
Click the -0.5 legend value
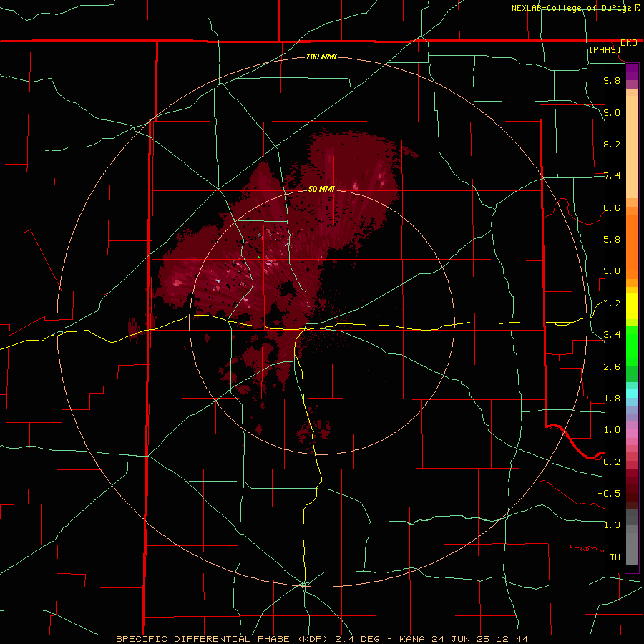609,494
